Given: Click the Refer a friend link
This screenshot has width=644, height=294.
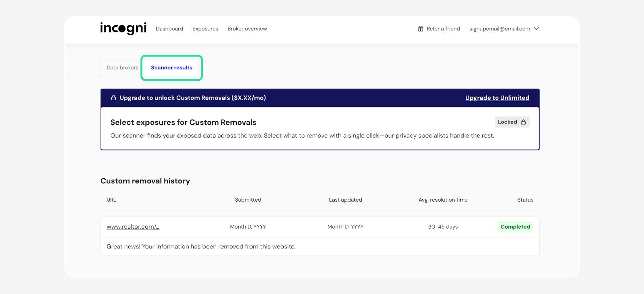Looking at the screenshot, I should pos(439,29).
